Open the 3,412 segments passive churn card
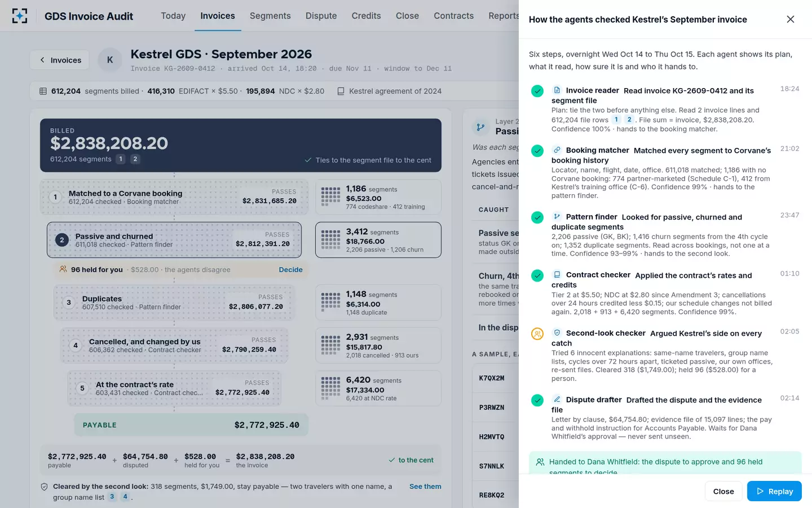 pos(378,240)
